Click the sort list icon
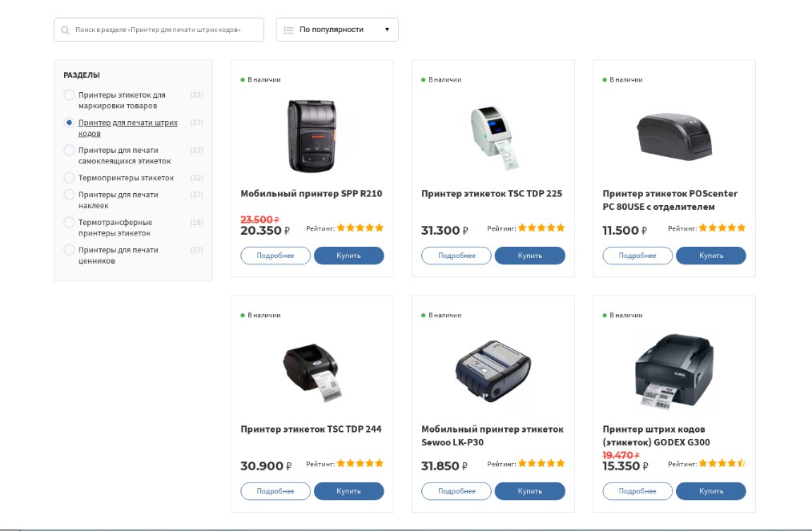Image resolution: width=812 pixels, height=532 pixels. pos(288,30)
